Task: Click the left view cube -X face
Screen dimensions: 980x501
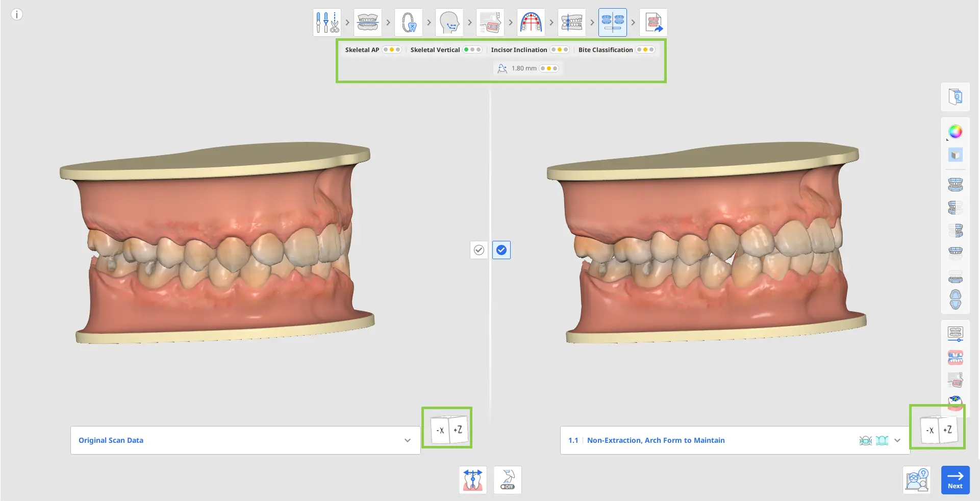Action: tap(440, 430)
